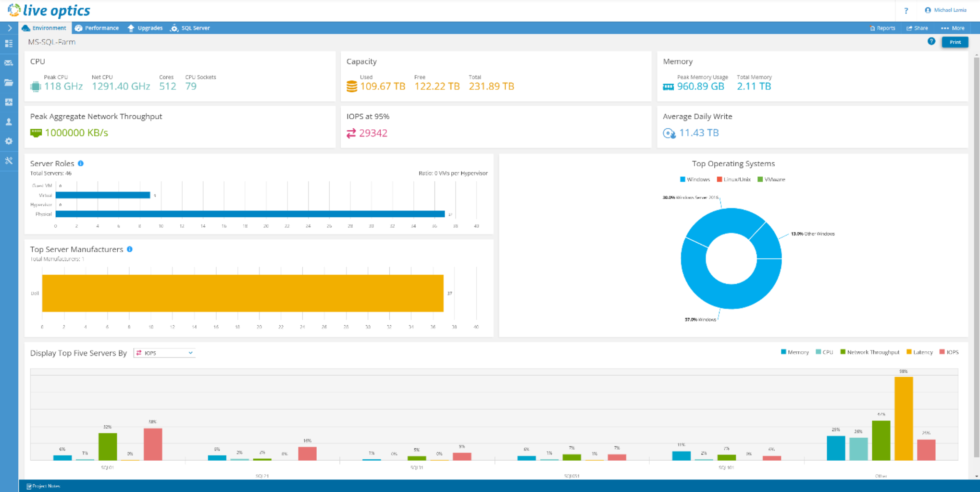Click the page vertical scrollbar
This screenshot has width=980, height=492.
click(976, 257)
